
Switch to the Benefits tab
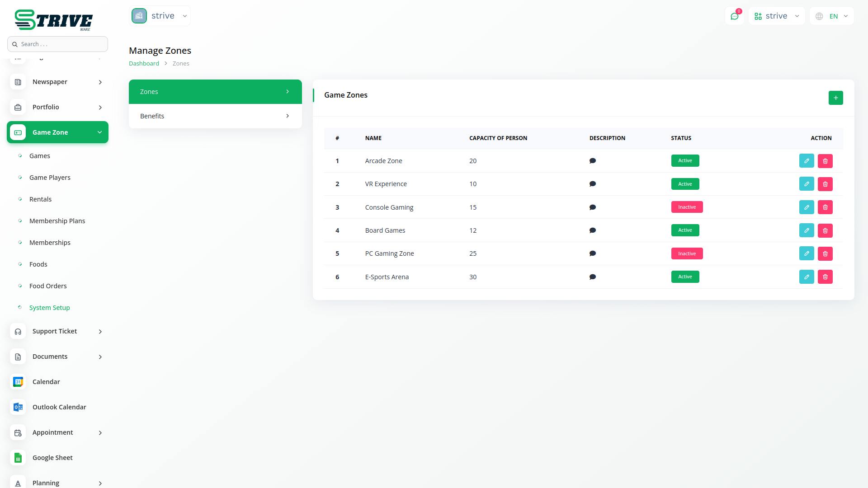pos(215,116)
